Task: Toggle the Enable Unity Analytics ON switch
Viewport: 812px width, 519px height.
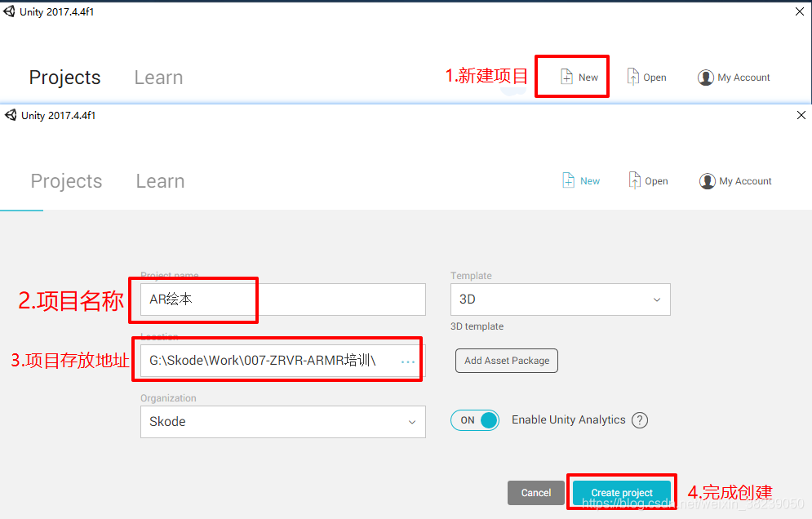Action: (x=475, y=420)
